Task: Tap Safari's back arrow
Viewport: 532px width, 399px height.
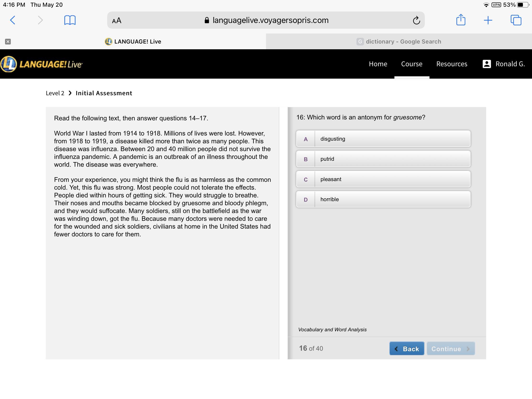Action: pyautogui.click(x=13, y=20)
